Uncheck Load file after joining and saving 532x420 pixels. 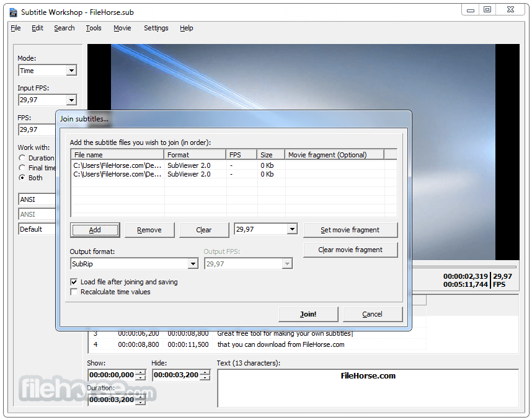pyautogui.click(x=74, y=282)
